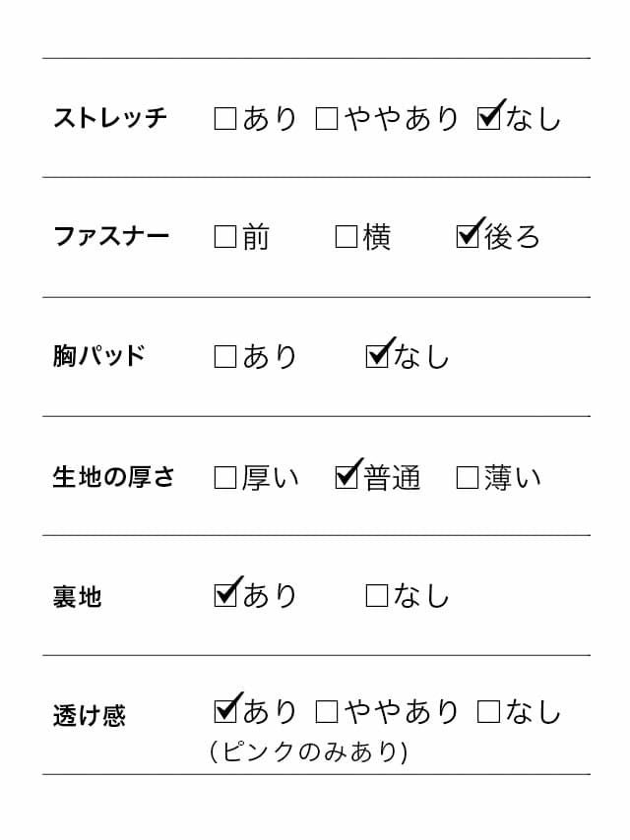
Task: Check the ストレッチ ややあり checkbox
Action: coord(327,120)
